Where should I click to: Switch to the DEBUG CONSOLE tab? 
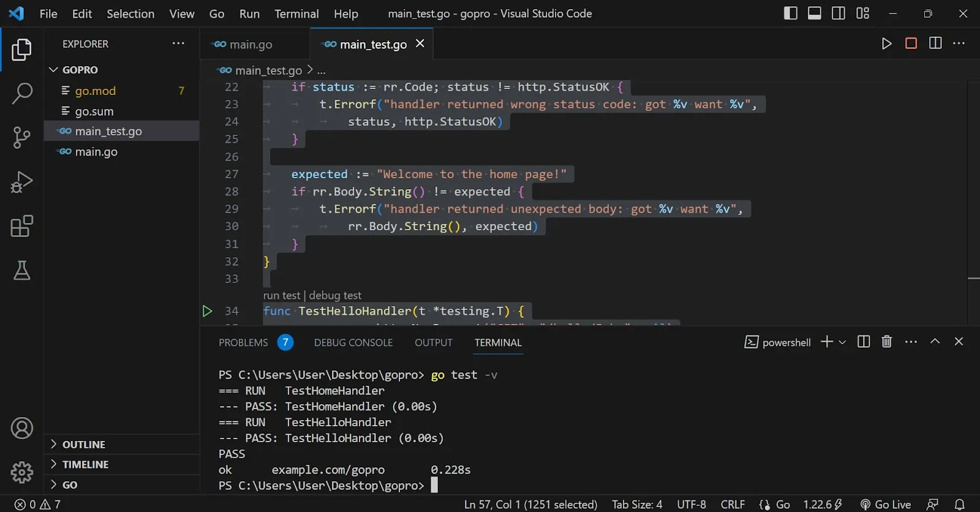click(353, 342)
